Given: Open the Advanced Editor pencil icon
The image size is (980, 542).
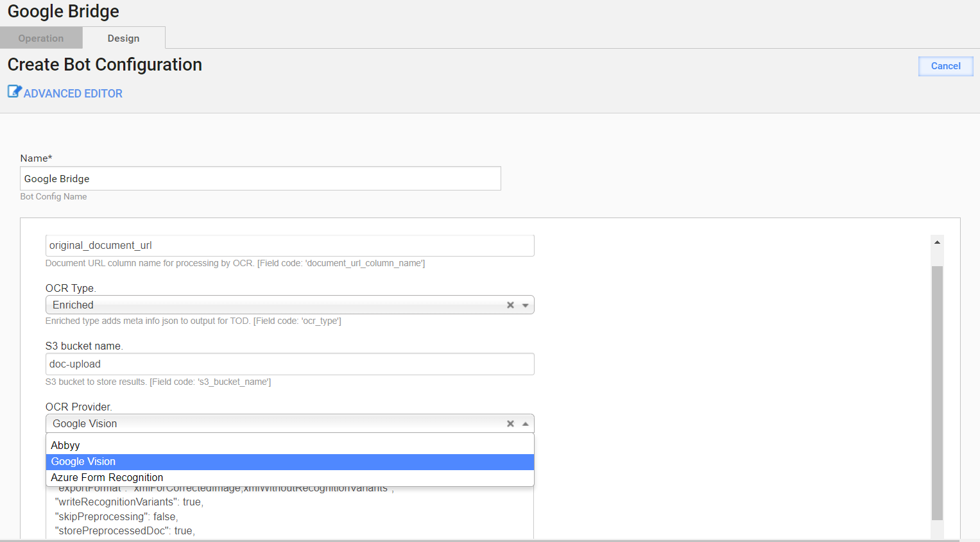Looking at the screenshot, I should click(14, 92).
